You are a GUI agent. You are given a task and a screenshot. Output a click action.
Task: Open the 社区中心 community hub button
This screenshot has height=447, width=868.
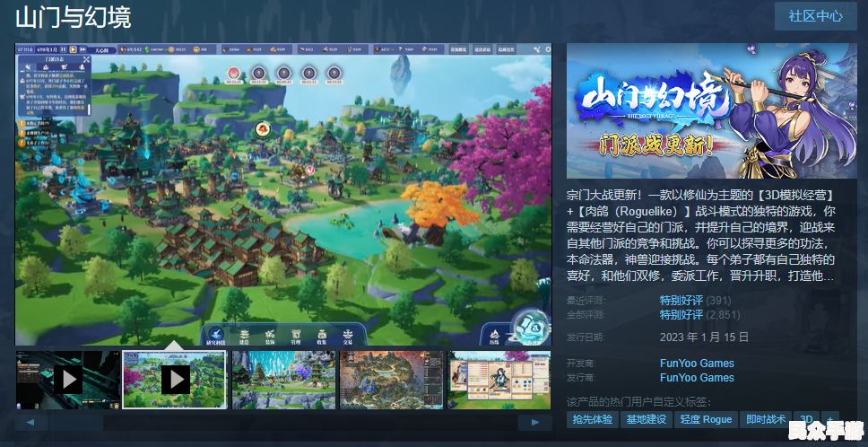815,15
